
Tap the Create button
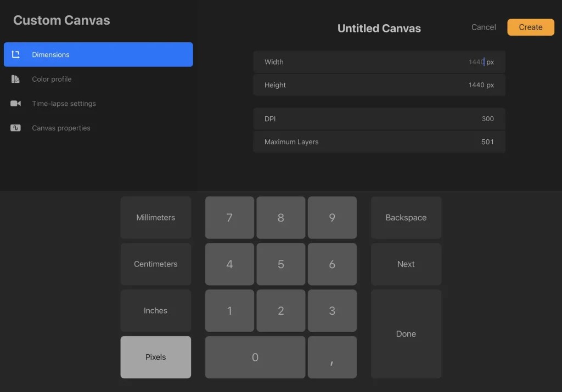click(530, 27)
